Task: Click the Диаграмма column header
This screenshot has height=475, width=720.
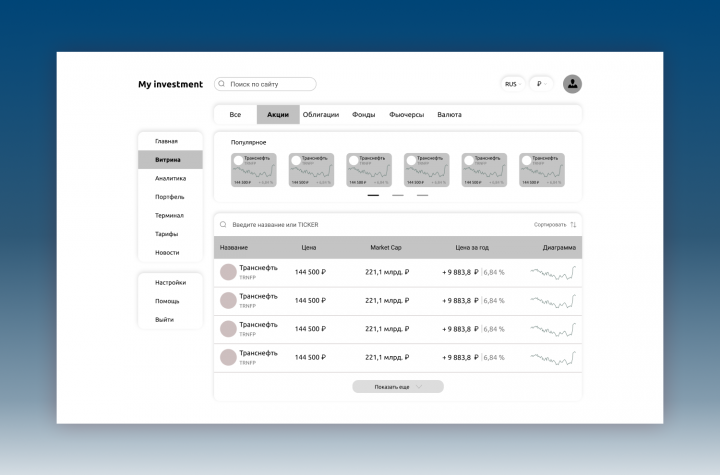Action: click(559, 248)
